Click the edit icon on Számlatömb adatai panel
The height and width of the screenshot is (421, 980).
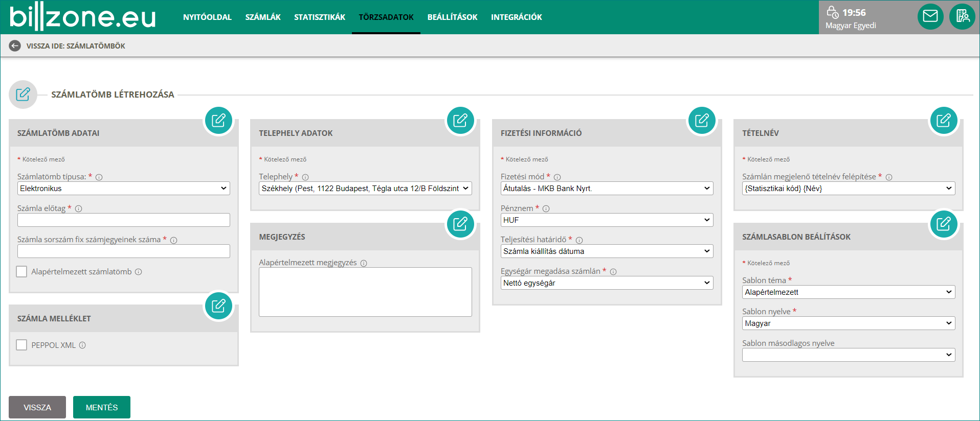coord(218,121)
